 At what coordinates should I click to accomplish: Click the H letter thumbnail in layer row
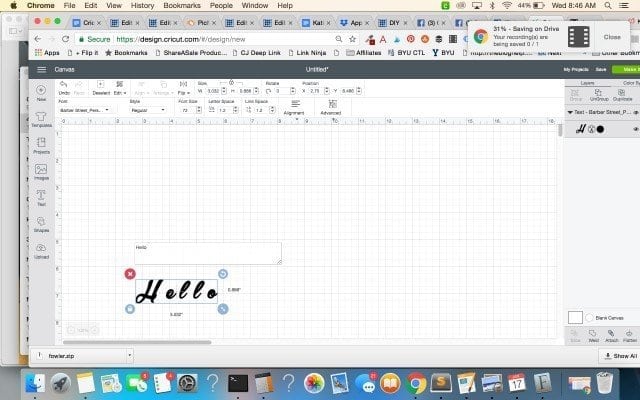[x=580, y=129]
